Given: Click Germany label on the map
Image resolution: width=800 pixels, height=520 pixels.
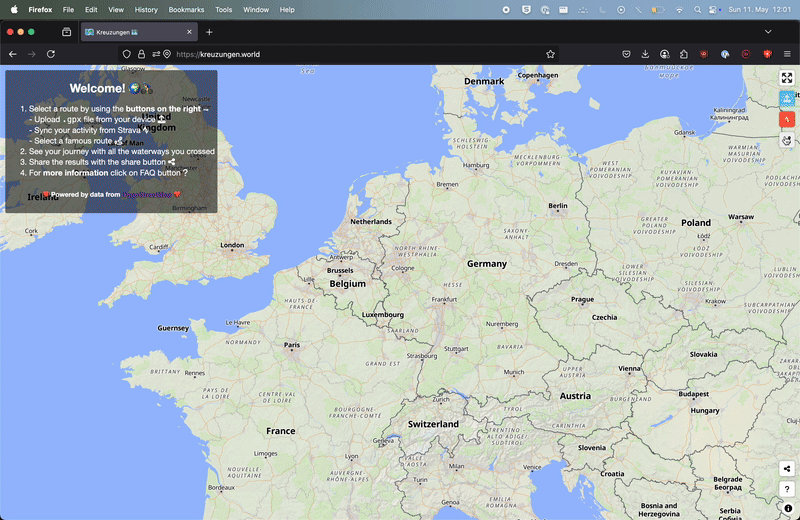Looking at the screenshot, I should click(x=487, y=264).
